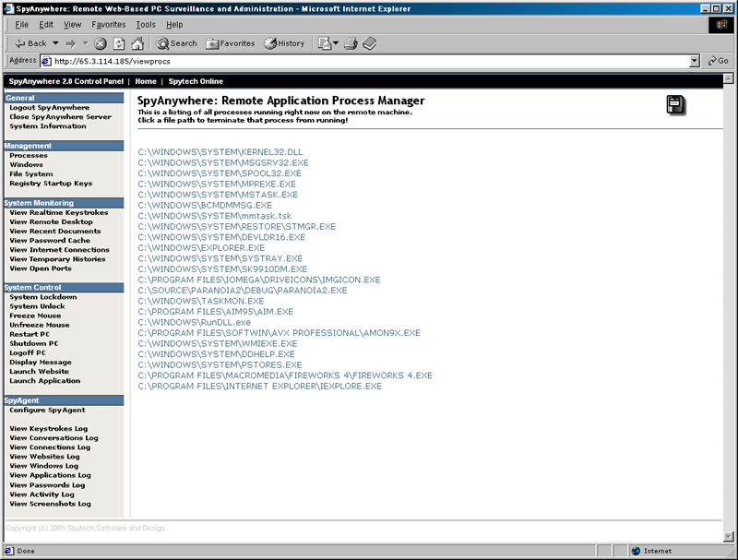
Task: Click the Go button
Action: coord(719,61)
